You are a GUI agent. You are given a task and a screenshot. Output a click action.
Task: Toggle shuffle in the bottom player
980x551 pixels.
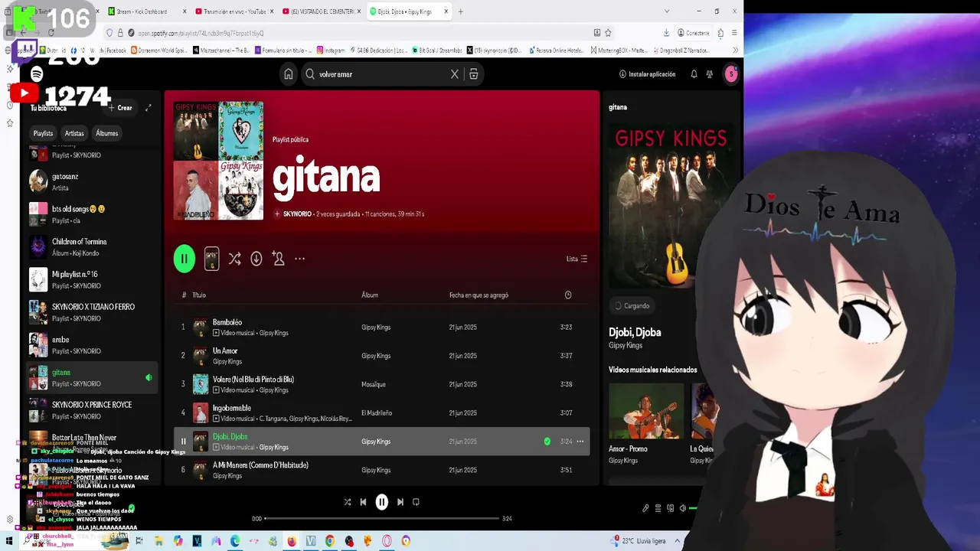click(x=348, y=502)
